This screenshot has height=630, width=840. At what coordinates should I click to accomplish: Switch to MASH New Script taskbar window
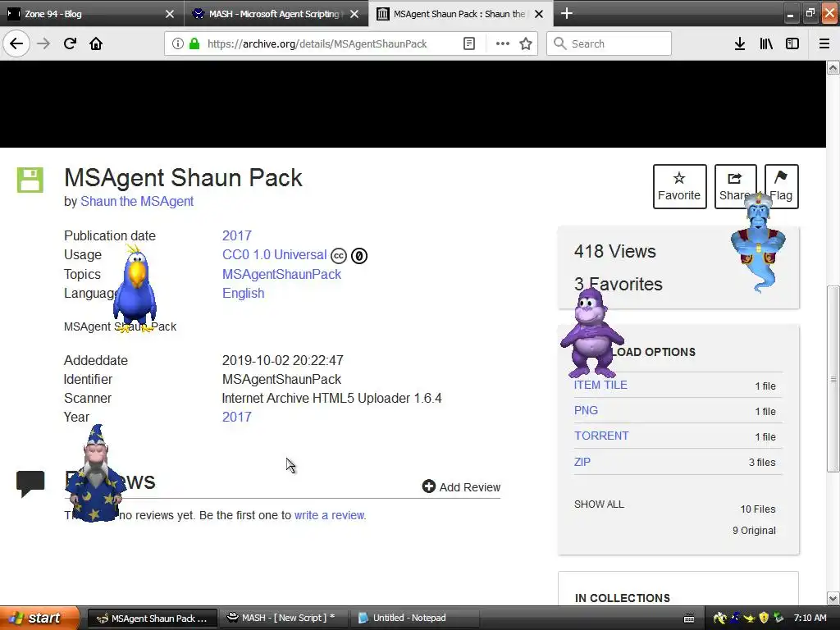click(283, 619)
